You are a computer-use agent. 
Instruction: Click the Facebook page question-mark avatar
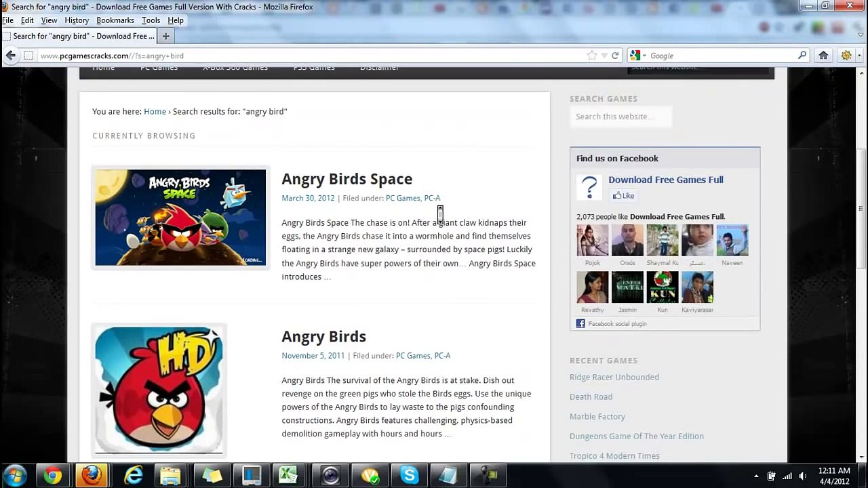coord(589,187)
